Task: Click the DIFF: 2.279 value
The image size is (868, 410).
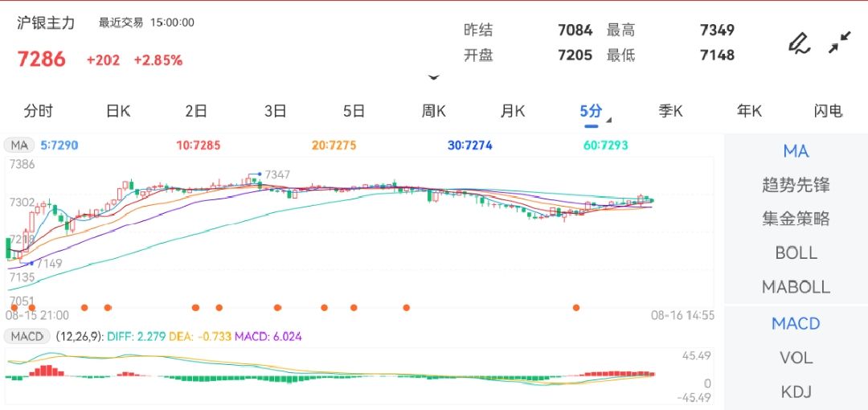Action: coord(136,336)
